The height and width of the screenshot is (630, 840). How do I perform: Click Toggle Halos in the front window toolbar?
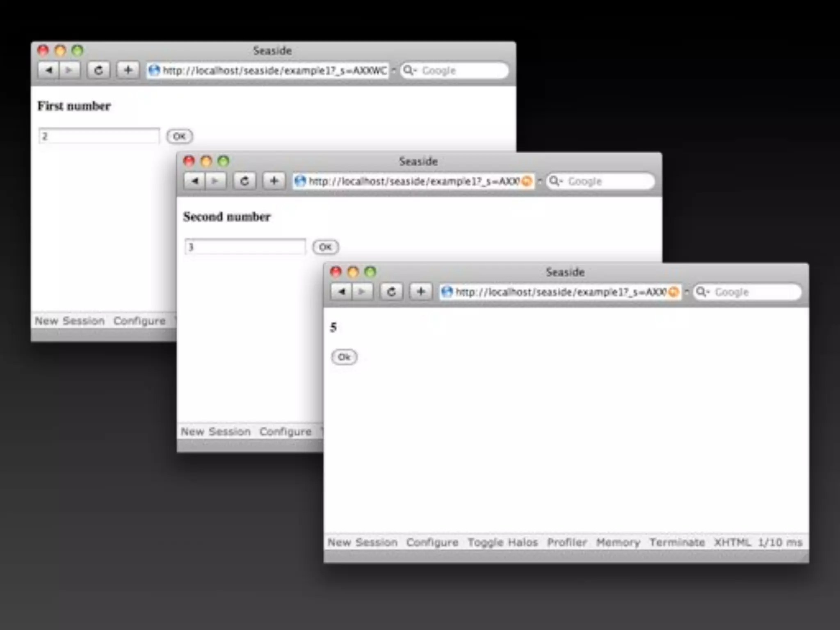point(503,542)
